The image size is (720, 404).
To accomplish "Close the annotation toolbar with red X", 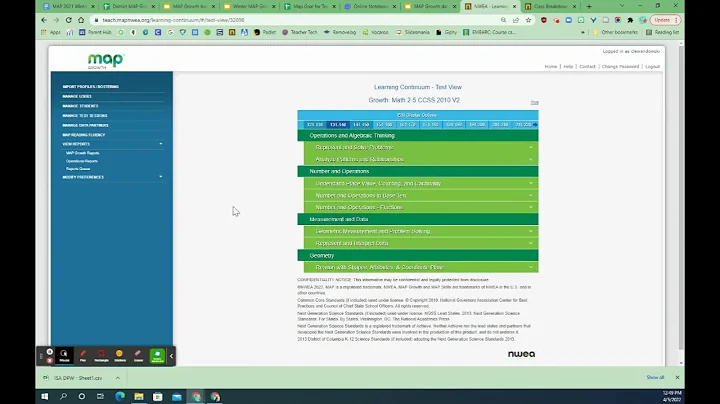I will [x=50, y=361].
